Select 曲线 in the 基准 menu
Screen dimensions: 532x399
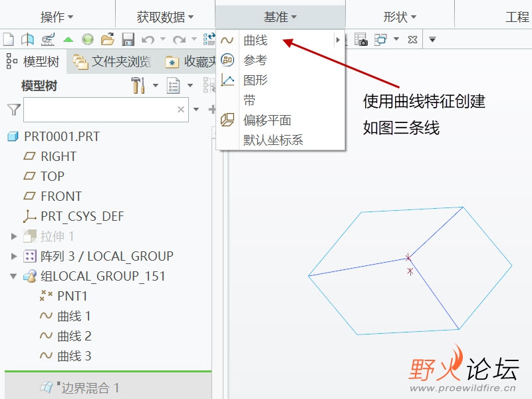pyautogui.click(x=255, y=40)
